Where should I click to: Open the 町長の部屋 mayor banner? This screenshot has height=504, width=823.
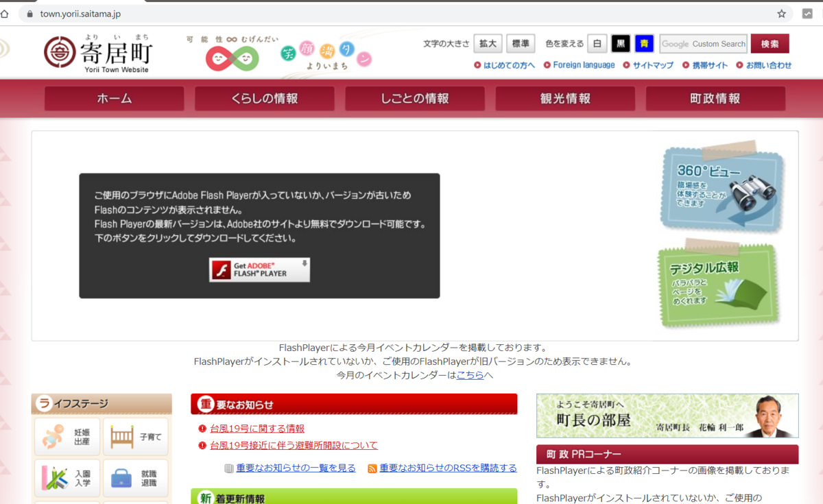(667, 416)
